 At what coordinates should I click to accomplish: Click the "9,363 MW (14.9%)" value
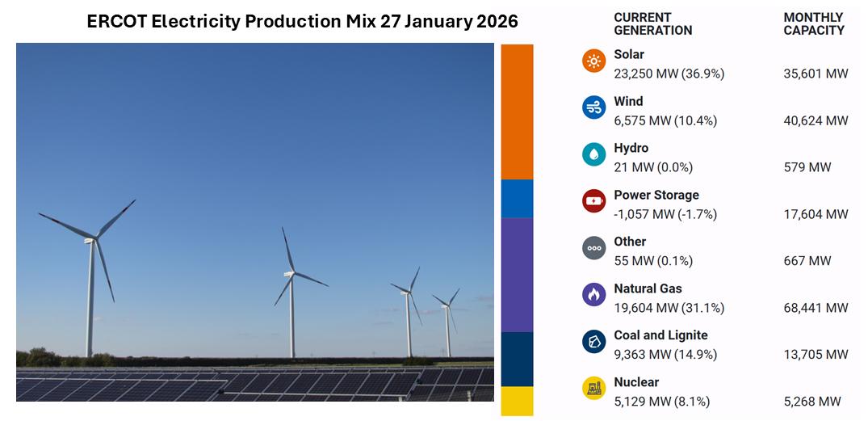coord(665,355)
